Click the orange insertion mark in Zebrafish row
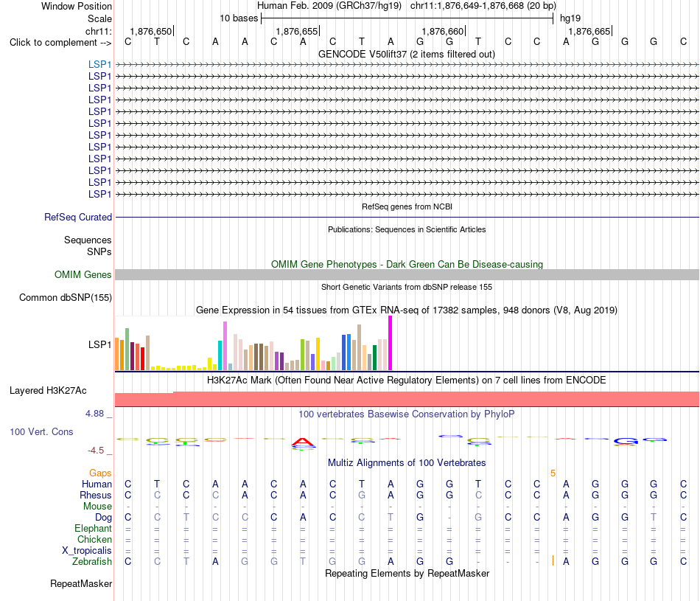 coord(553,560)
